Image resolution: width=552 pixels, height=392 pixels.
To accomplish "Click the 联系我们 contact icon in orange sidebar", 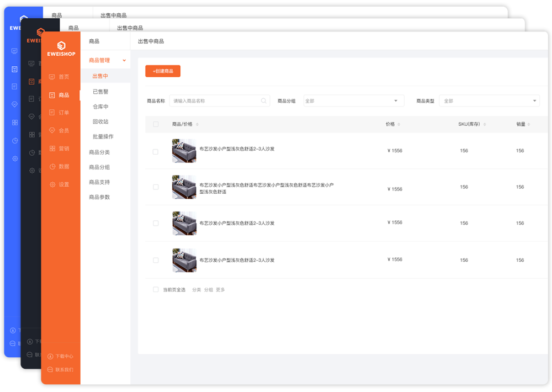I will (x=50, y=369).
